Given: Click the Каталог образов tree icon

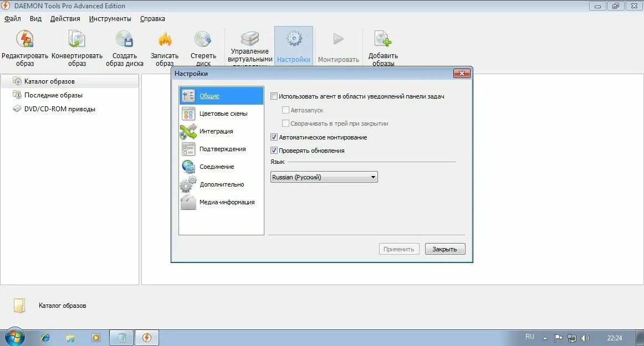Looking at the screenshot, I should coord(17,81).
